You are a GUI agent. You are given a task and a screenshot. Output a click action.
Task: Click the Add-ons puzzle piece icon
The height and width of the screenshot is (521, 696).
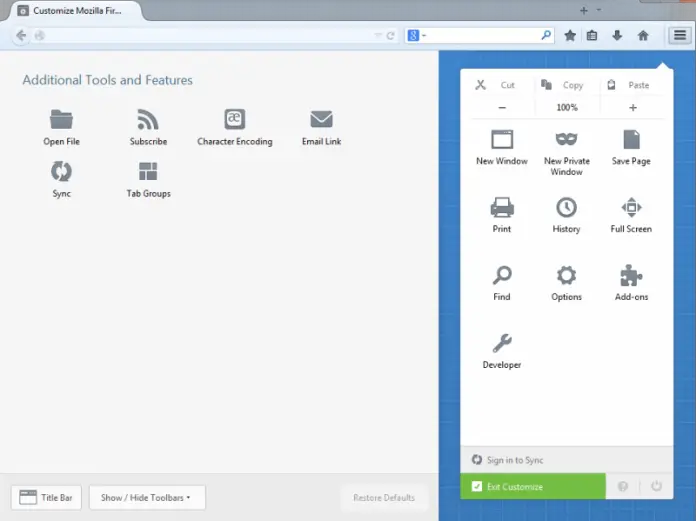[x=631, y=275]
